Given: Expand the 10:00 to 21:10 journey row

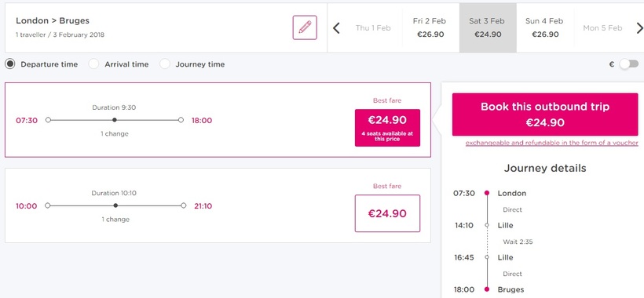Looking at the screenshot, I should (x=218, y=205).
